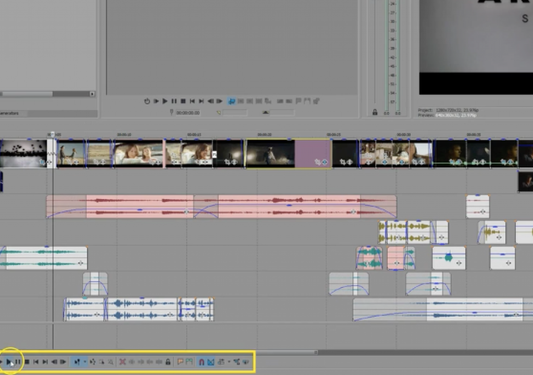Click the master bus volume fader
The width and height of the screenshot is (533, 375).
point(375,51)
